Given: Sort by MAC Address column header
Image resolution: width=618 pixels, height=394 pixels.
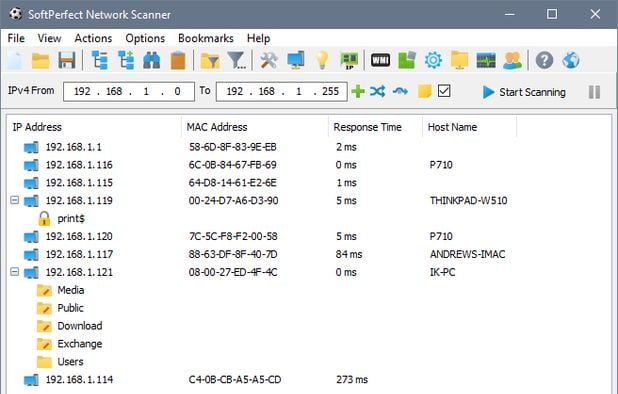Looking at the screenshot, I should tap(255, 127).
